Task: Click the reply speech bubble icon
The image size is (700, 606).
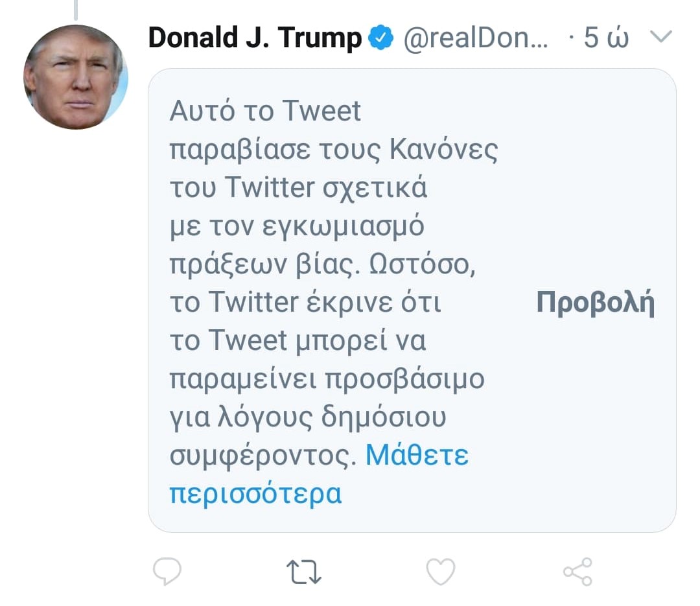Action: click(x=167, y=571)
